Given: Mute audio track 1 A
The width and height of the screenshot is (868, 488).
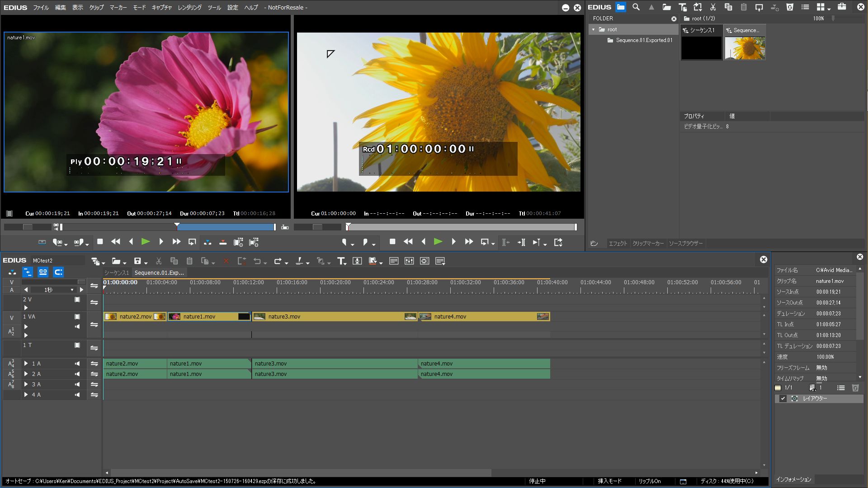Looking at the screenshot, I should point(77,364).
